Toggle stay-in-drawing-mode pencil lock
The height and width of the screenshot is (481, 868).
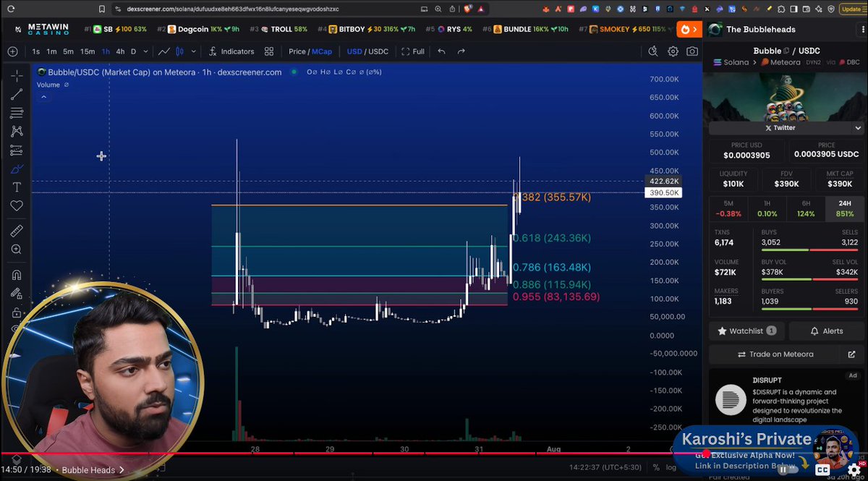click(x=17, y=294)
